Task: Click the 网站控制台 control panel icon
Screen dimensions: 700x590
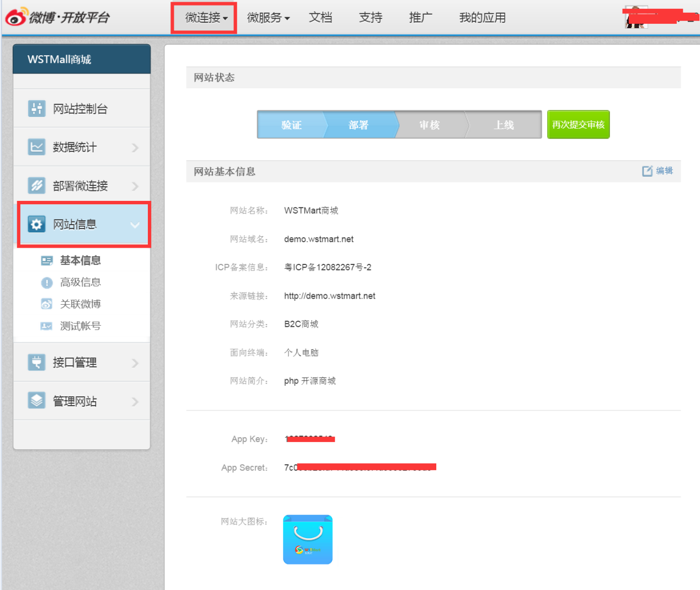Action: [37, 109]
